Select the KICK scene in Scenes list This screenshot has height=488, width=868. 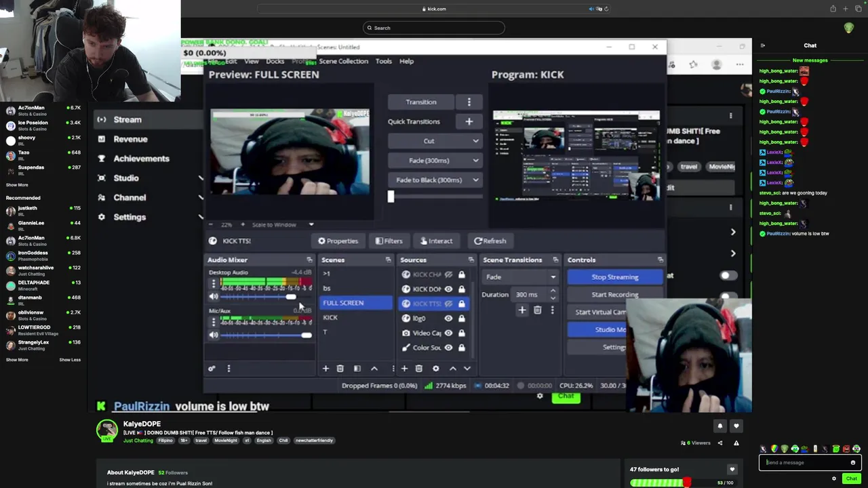coord(330,317)
